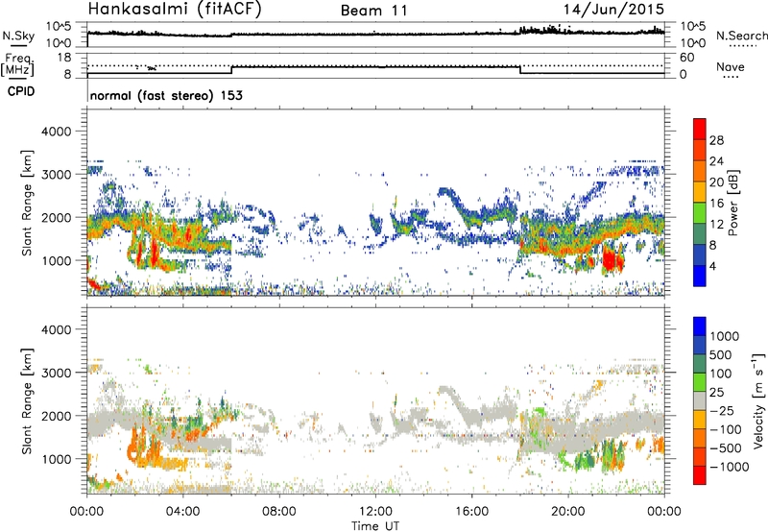Click the 'N.Sky' legend label
The image size is (768, 532).
click(x=18, y=36)
